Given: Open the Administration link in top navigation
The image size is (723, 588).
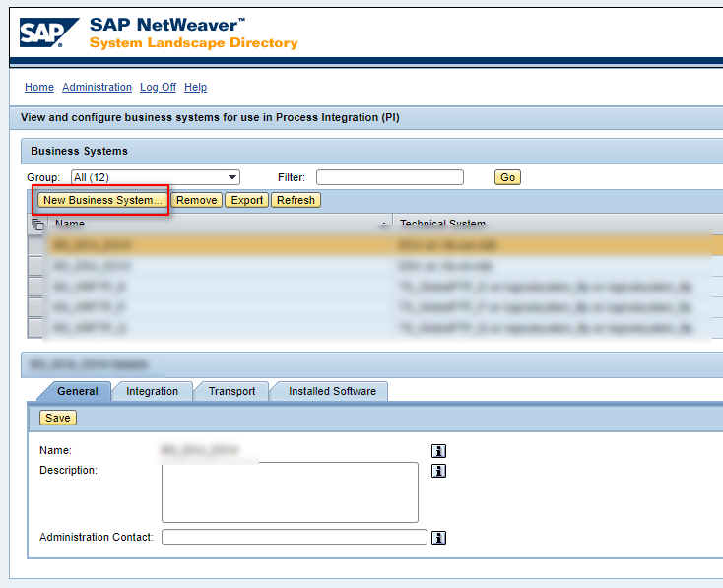Looking at the screenshot, I should pos(97,87).
